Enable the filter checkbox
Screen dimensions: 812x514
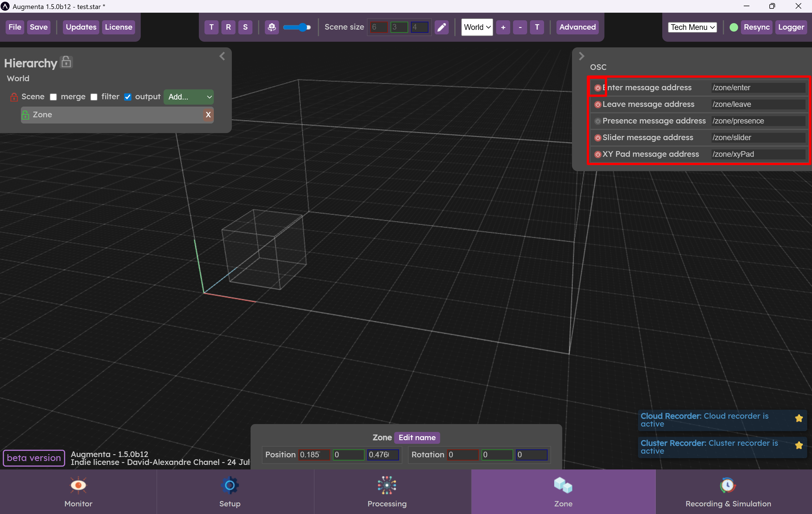click(94, 97)
